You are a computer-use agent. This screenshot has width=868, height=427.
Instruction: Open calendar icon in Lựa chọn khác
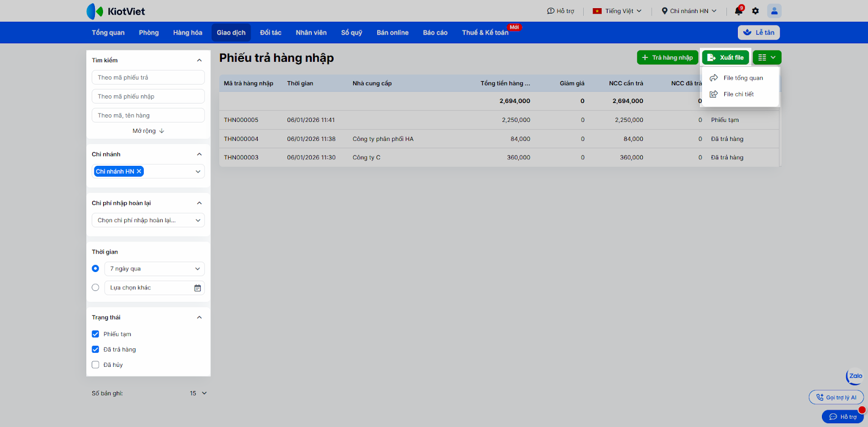pos(197,288)
